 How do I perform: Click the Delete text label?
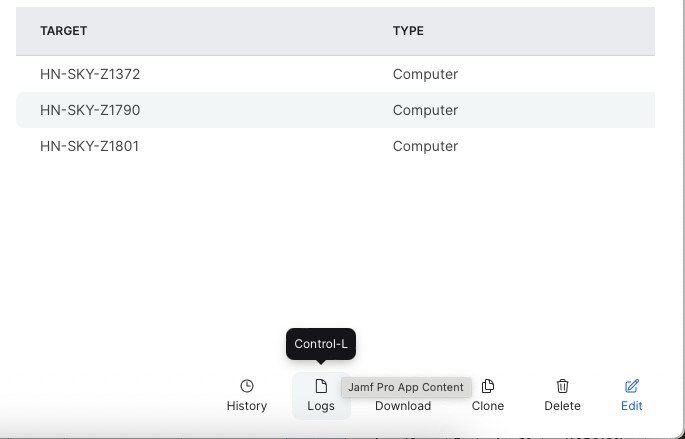(x=562, y=406)
